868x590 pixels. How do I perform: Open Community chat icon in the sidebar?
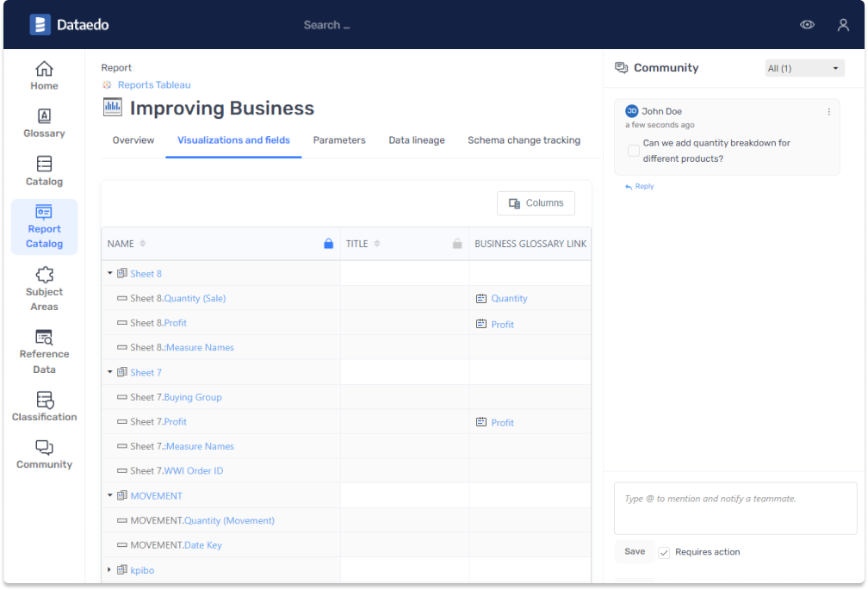click(x=44, y=448)
